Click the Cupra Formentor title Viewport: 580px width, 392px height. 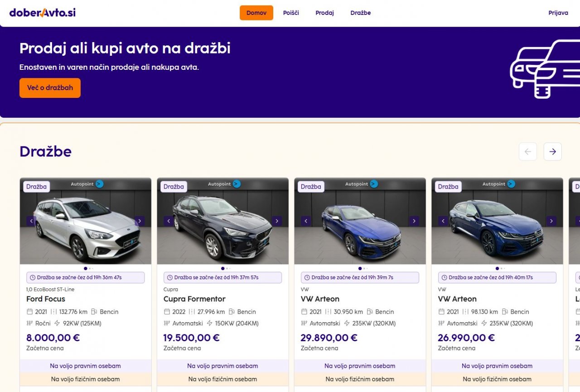[194, 299]
